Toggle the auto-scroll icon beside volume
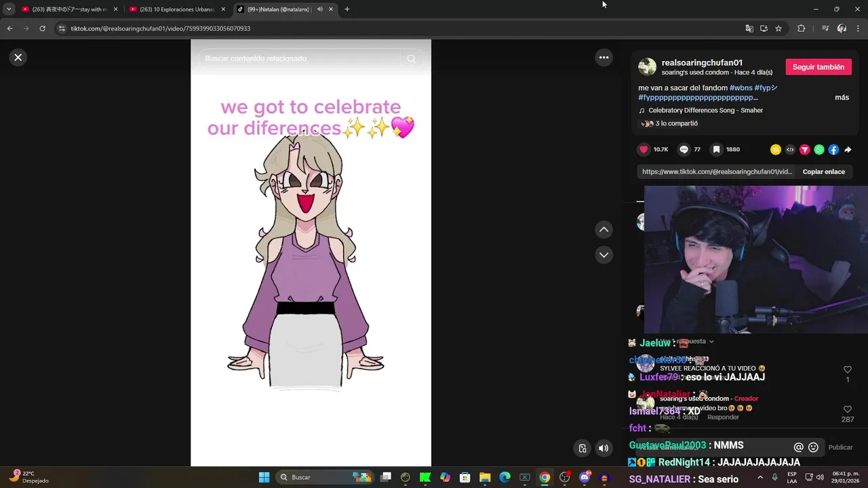Screen dimensions: 868x488 (x=583, y=448)
